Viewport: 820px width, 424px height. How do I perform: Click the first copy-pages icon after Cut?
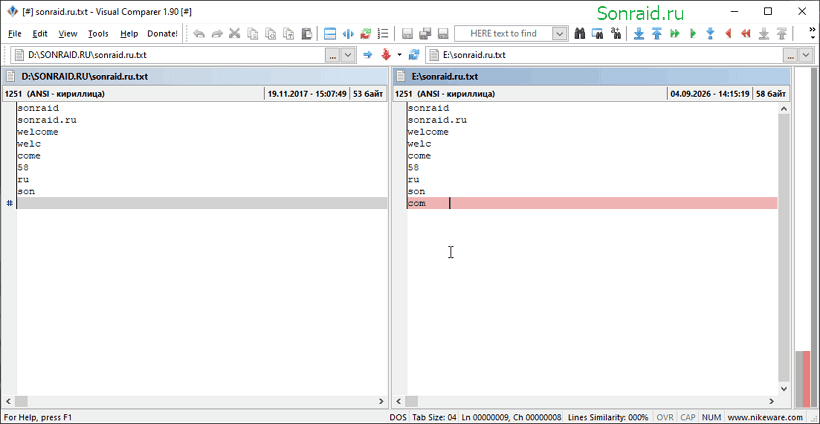[x=253, y=34]
